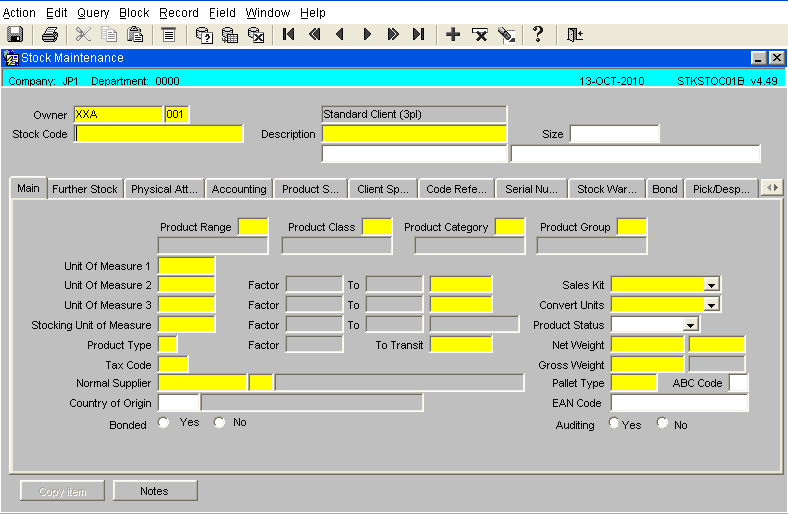Switch to the Bond tab
788x514 pixels.
664,189
